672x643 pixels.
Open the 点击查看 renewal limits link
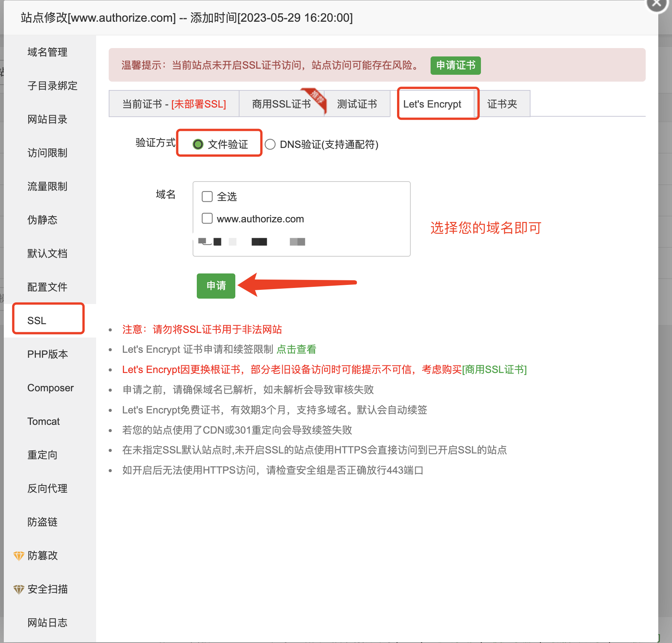[297, 349]
